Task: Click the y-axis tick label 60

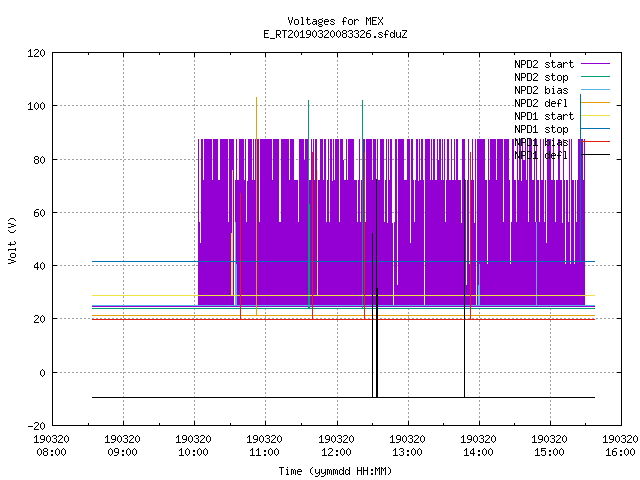Action: 39,213
